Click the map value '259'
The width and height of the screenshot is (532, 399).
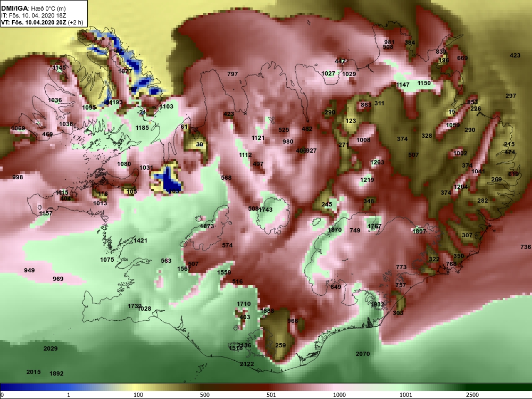280,345
